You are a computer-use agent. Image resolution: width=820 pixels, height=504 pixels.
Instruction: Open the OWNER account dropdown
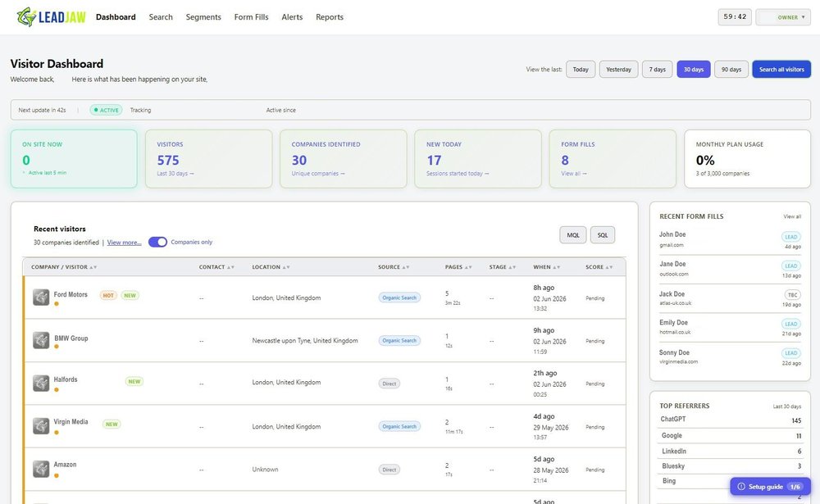pos(783,17)
